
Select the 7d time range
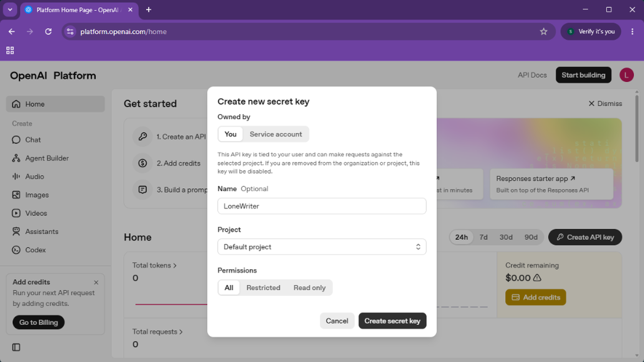[484, 237]
